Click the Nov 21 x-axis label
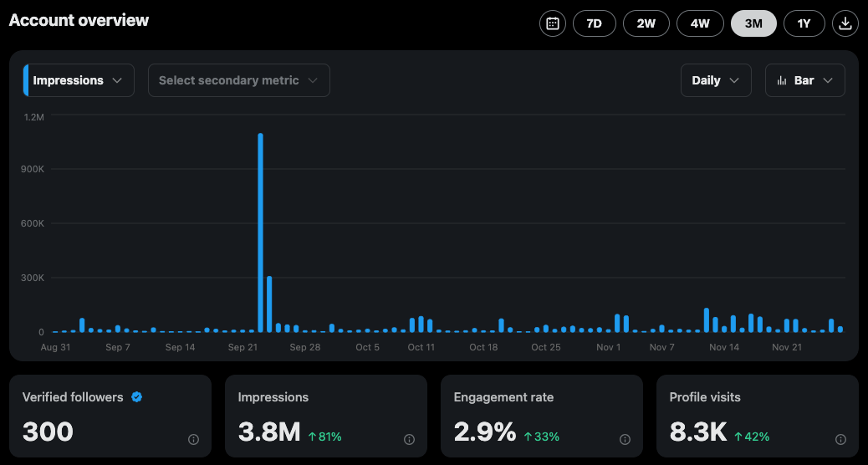 pyautogui.click(x=787, y=347)
